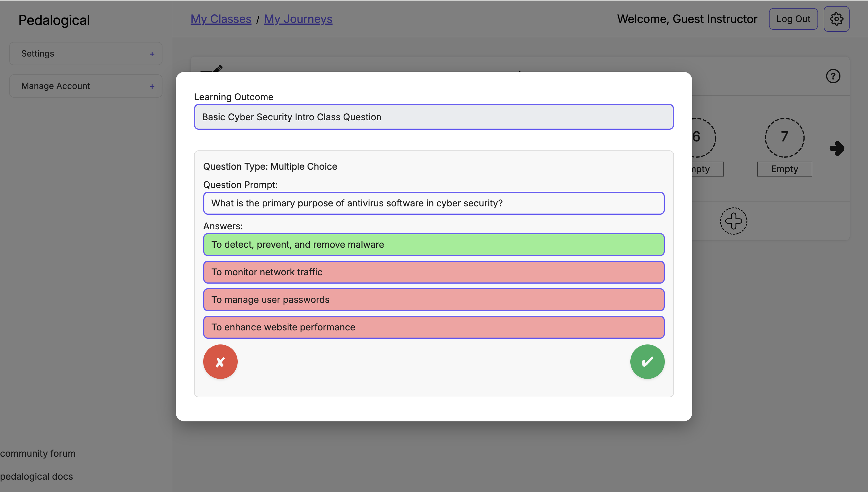Click the red X reject button
Image resolution: width=868 pixels, height=492 pixels.
220,362
